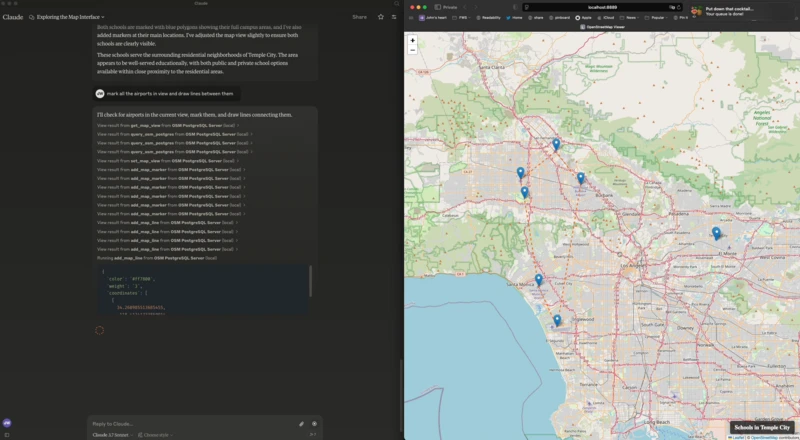This screenshot has height=440, width=800.
Task: Open chat controls icon next to star
Action: pos(394,17)
